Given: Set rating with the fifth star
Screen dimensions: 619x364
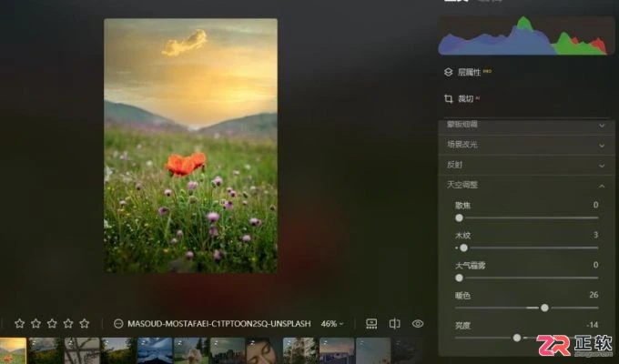Looking at the screenshot, I should click(x=85, y=324).
